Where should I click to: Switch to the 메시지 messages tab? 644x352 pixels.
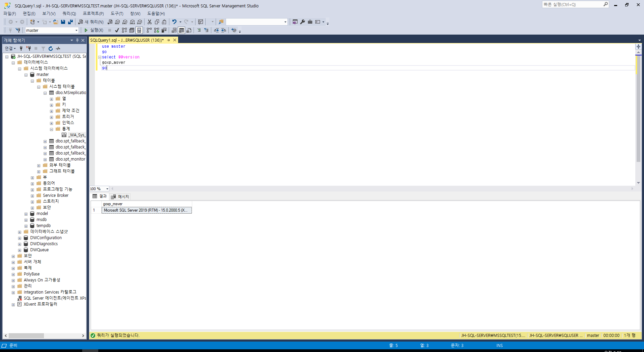coord(120,196)
